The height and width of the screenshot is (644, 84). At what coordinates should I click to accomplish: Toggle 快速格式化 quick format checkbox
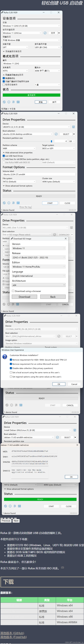click(4, 78)
